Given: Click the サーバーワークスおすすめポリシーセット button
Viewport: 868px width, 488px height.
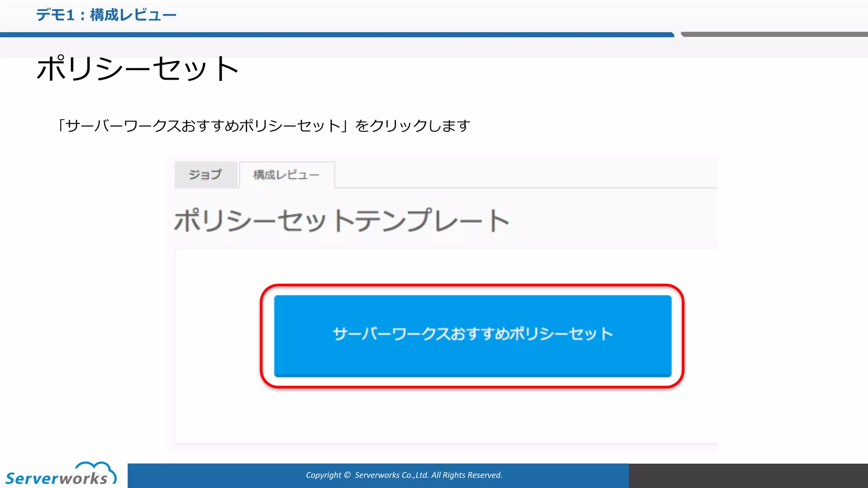Looking at the screenshot, I should point(473,335).
